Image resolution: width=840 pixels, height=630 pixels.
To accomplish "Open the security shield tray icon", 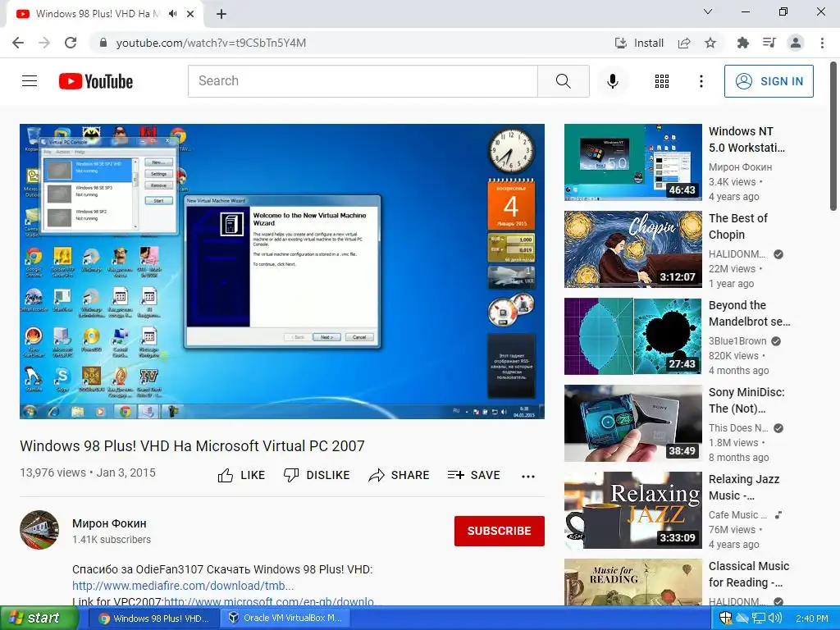I will 725,619.
